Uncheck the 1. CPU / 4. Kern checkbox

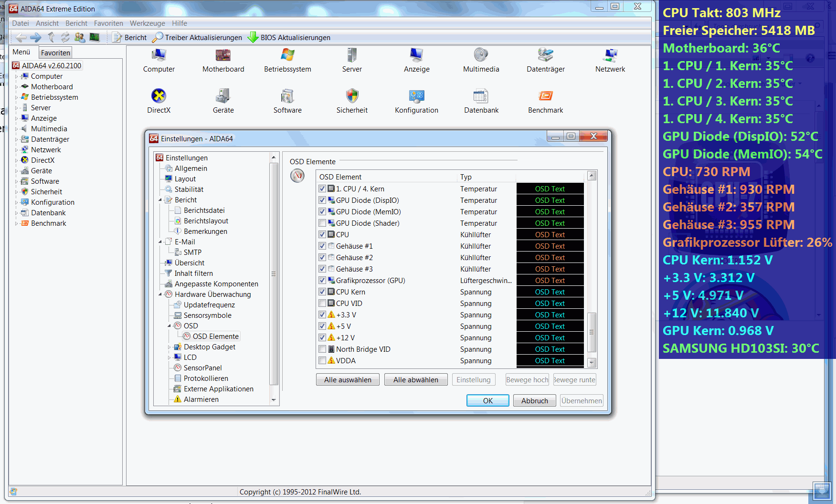[x=322, y=189]
